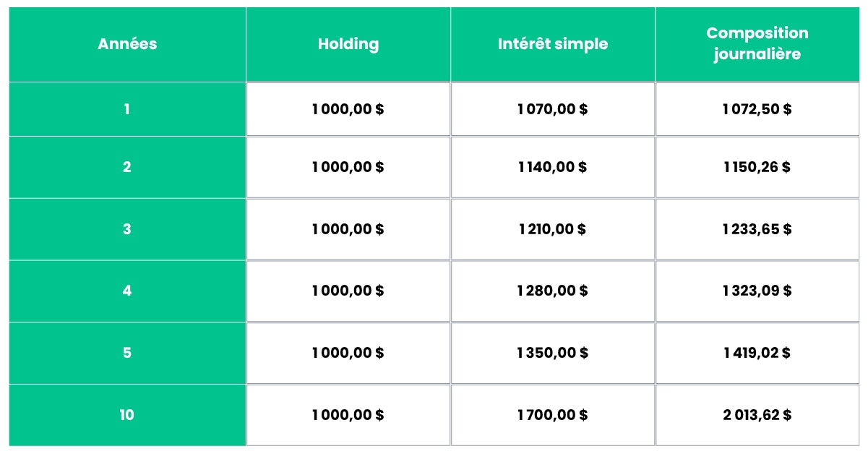Select the 2 013,62 $ cell
Screen dimensions: 868x454
(x=757, y=415)
